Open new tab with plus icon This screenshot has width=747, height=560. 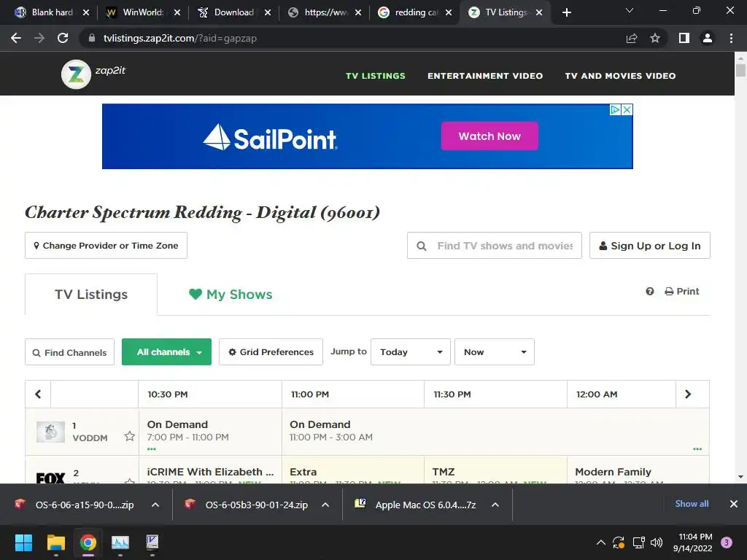click(x=566, y=12)
